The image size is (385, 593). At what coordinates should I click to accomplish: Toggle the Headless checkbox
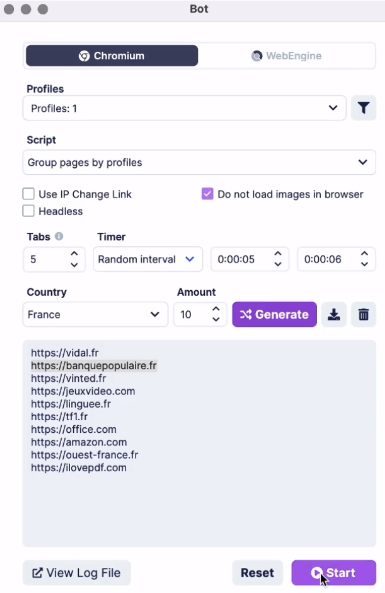click(x=28, y=211)
